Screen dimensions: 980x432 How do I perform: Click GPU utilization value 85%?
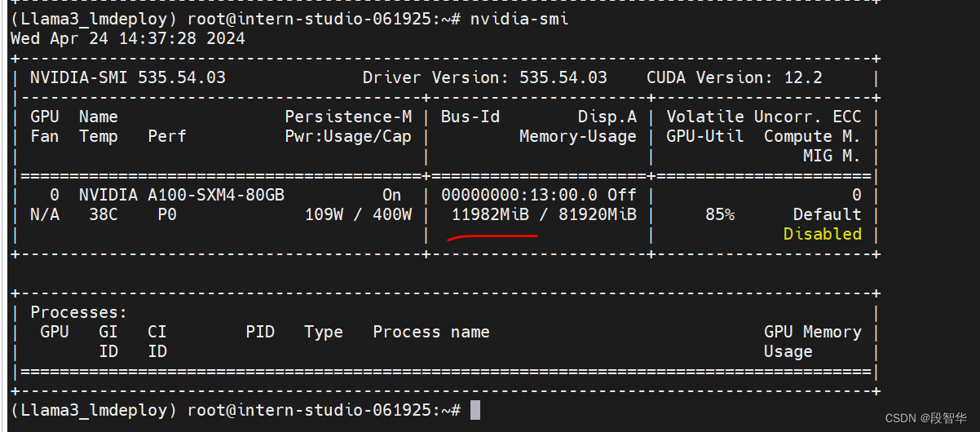click(720, 214)
